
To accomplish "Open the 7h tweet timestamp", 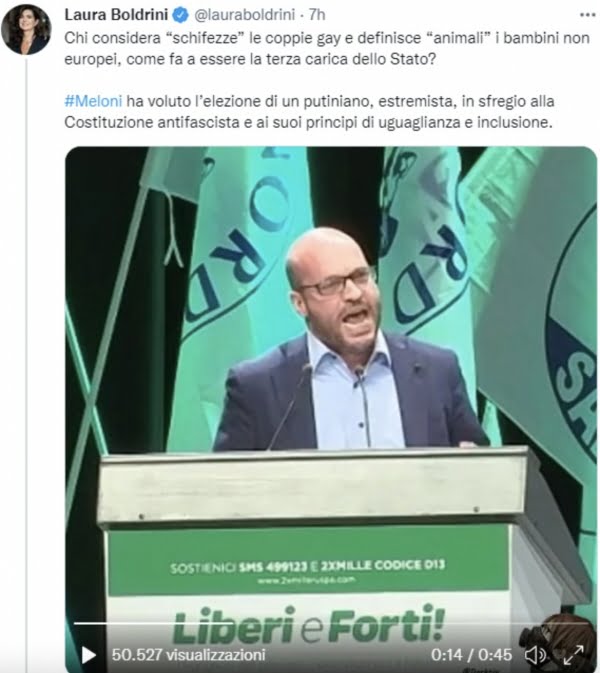I will (x=317, y=15).
